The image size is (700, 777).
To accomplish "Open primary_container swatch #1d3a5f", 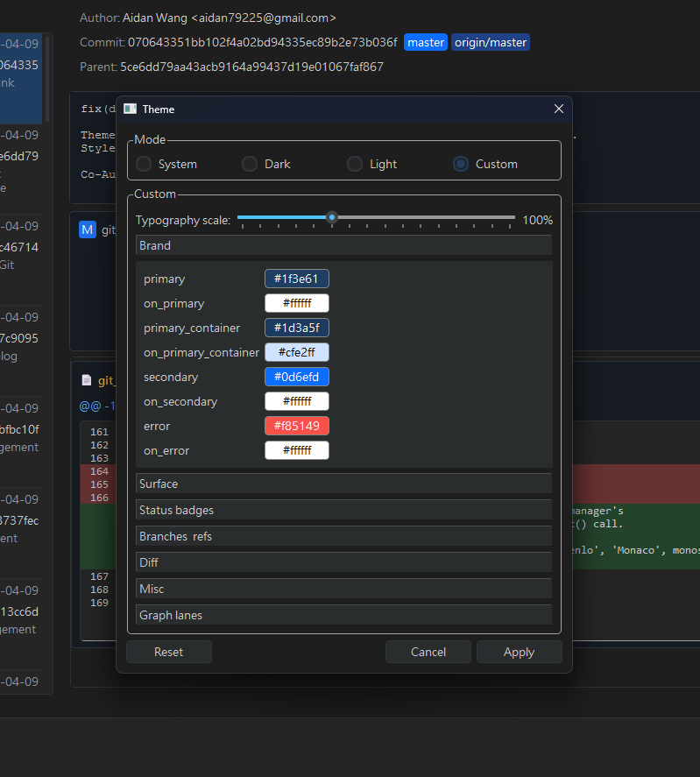I will pos(296,328).
